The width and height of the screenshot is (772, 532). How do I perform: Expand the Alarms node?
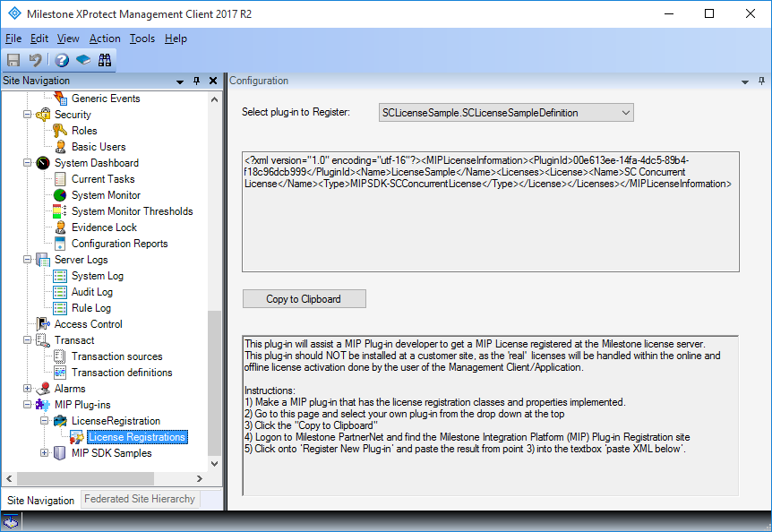tap(28, 389)
